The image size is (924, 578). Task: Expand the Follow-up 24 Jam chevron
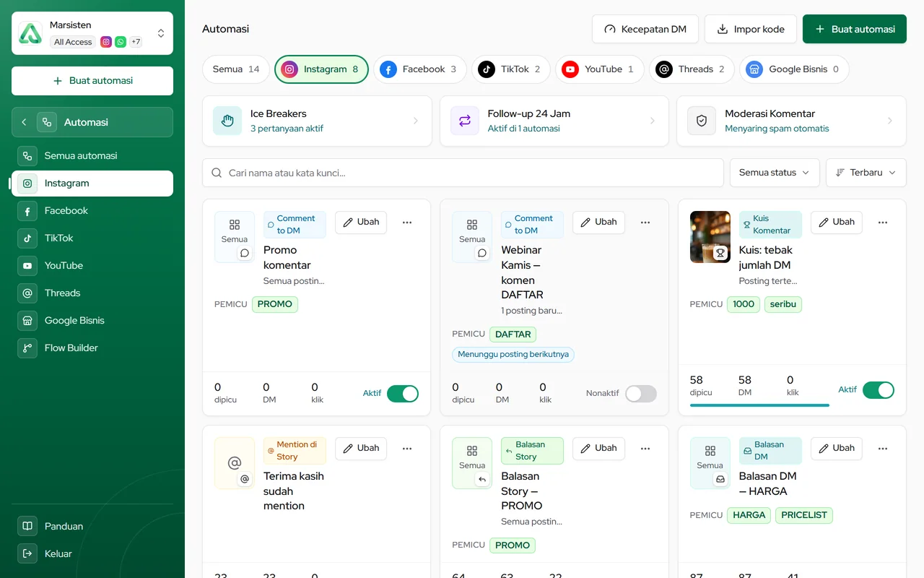(653, 121)
